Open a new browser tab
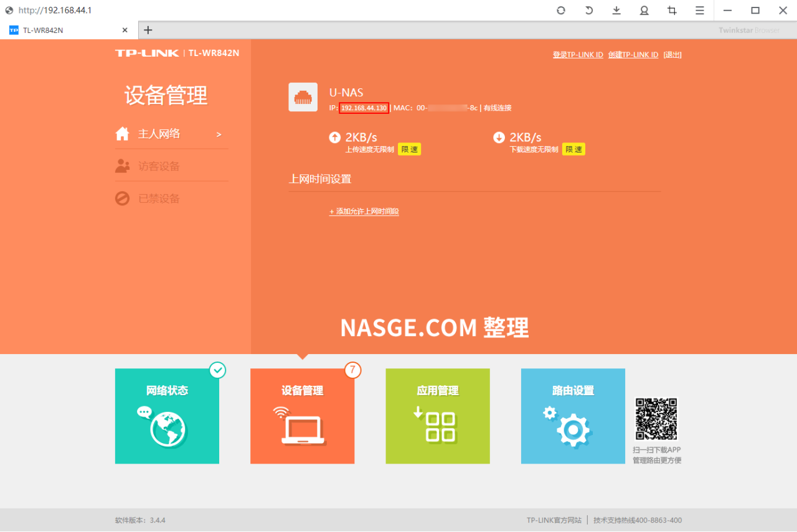This screenshot has height=532, width=797. [148, 30]
